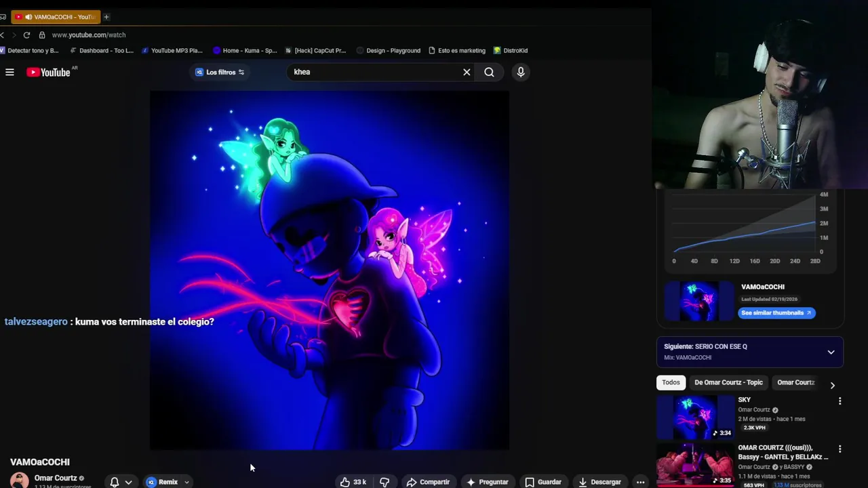
Task: Click the Remix button
Action: (x=163, y=482)
